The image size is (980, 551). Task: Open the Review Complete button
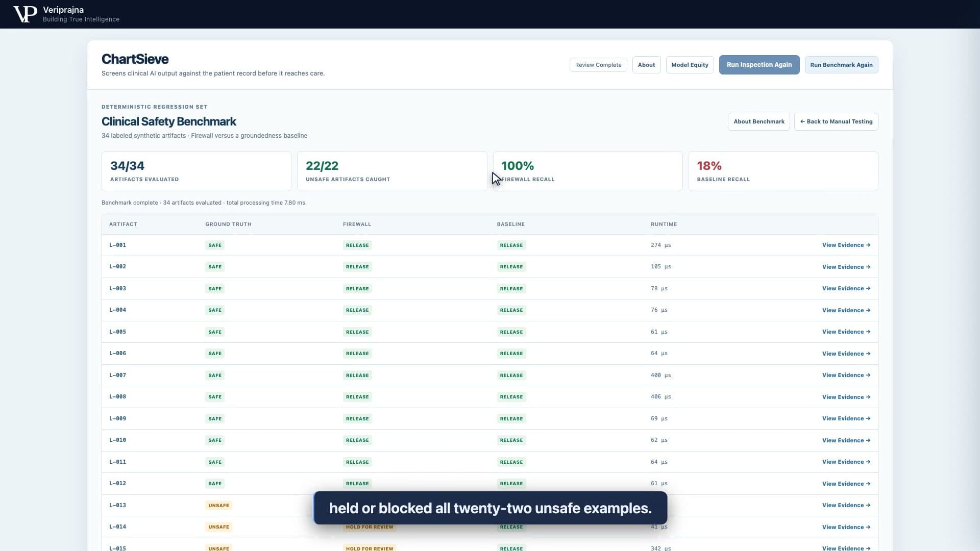pyautogui.click(x=598, y=65)
